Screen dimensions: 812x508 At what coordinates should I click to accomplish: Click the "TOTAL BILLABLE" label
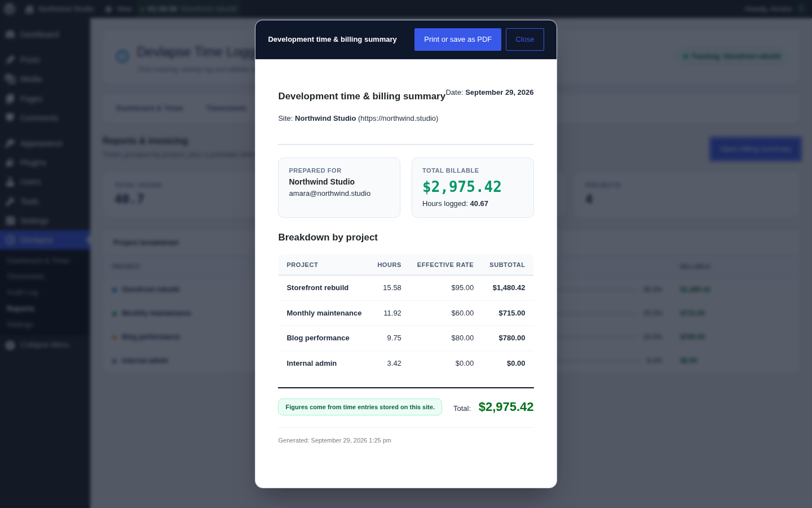451,170
